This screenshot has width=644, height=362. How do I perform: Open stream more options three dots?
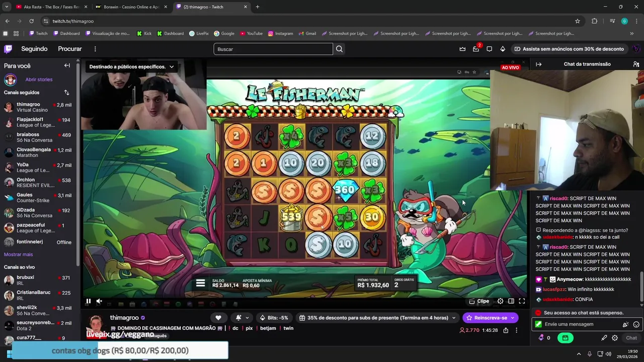[x=516, y=330]
